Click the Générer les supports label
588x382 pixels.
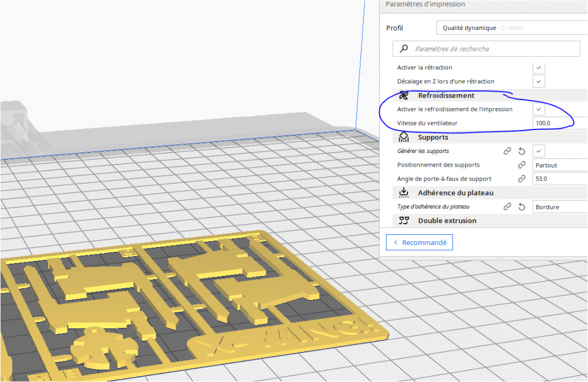[x=423, y=151]
